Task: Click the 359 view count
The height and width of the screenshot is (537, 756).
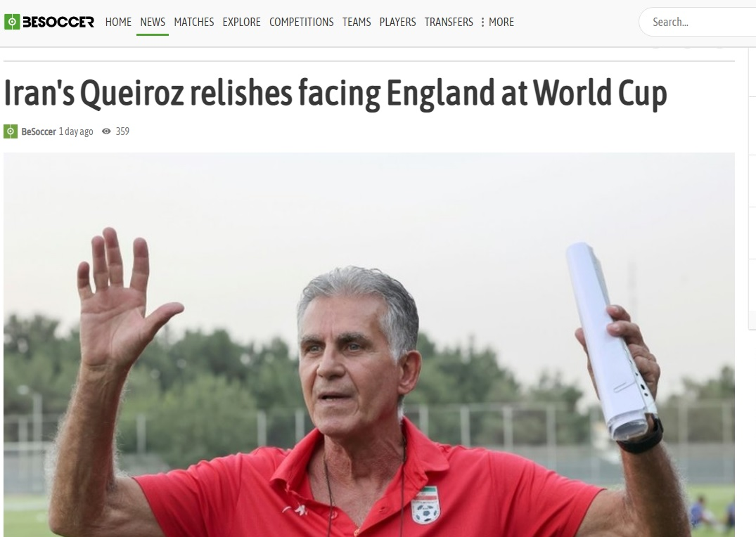Action: [122, 131]
